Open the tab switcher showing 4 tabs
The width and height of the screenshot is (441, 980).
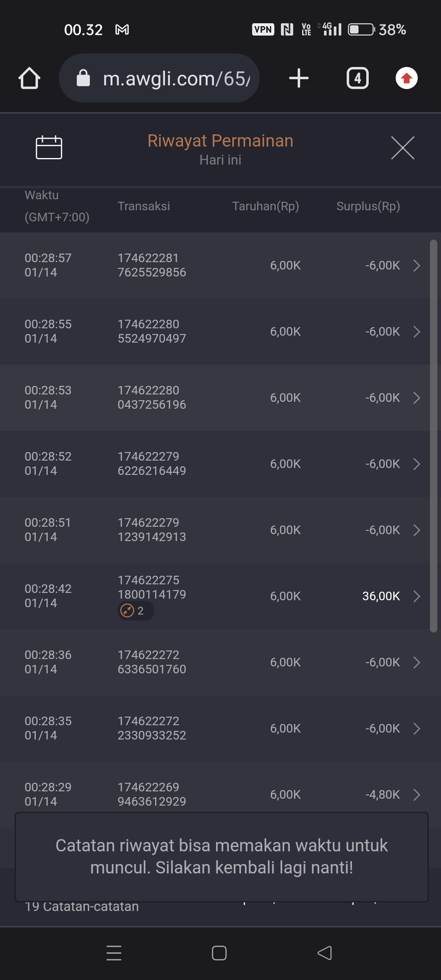357,78
